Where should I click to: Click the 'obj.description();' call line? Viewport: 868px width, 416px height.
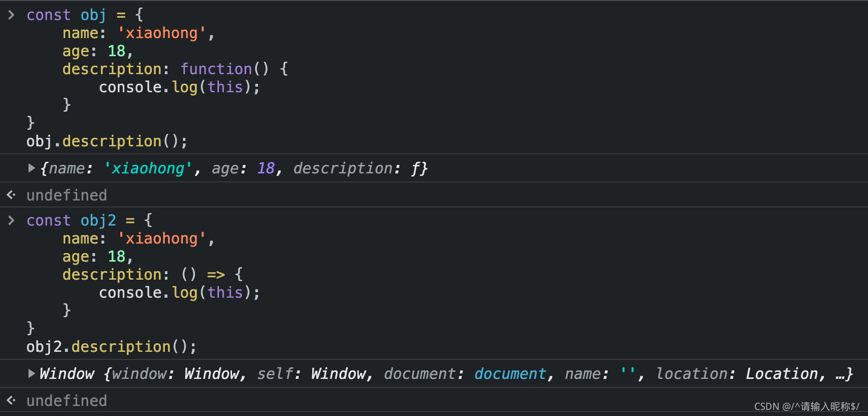coord(107,141)
